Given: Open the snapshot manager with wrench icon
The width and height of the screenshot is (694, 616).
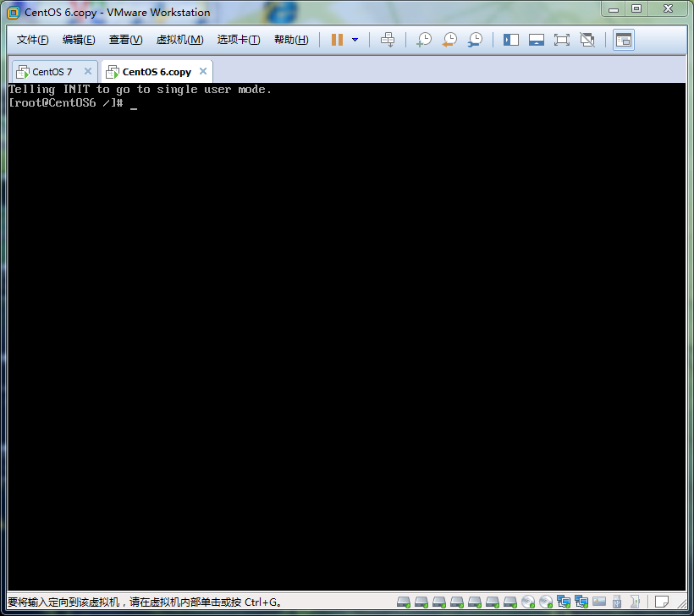Looking at the screenshot, I should [x=475, y=40].
